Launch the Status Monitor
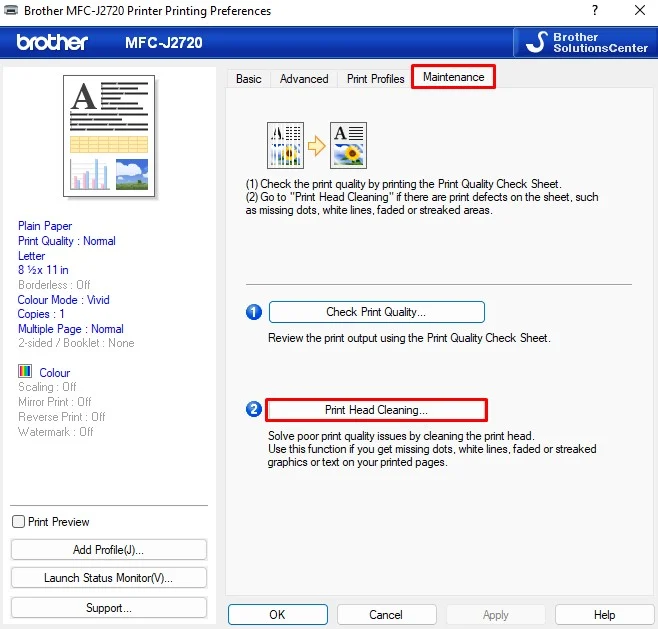Viewport: 658px width, 629px height. tap(109, 578)
